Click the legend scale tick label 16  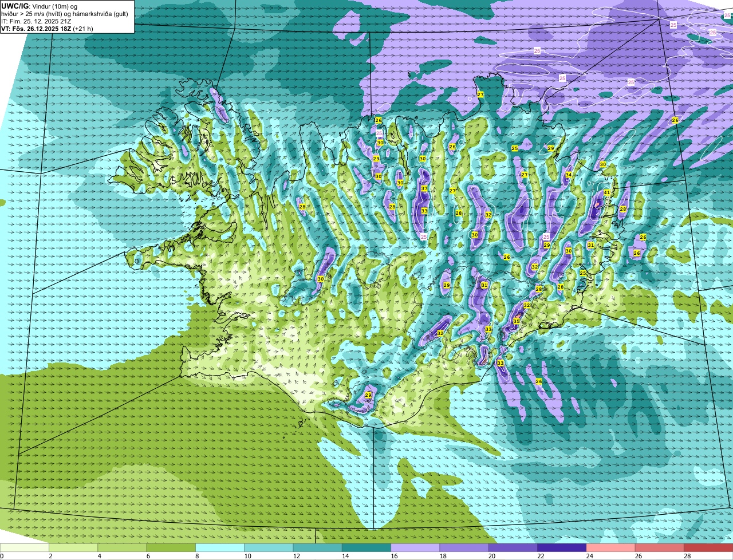[x=394, y=556]
